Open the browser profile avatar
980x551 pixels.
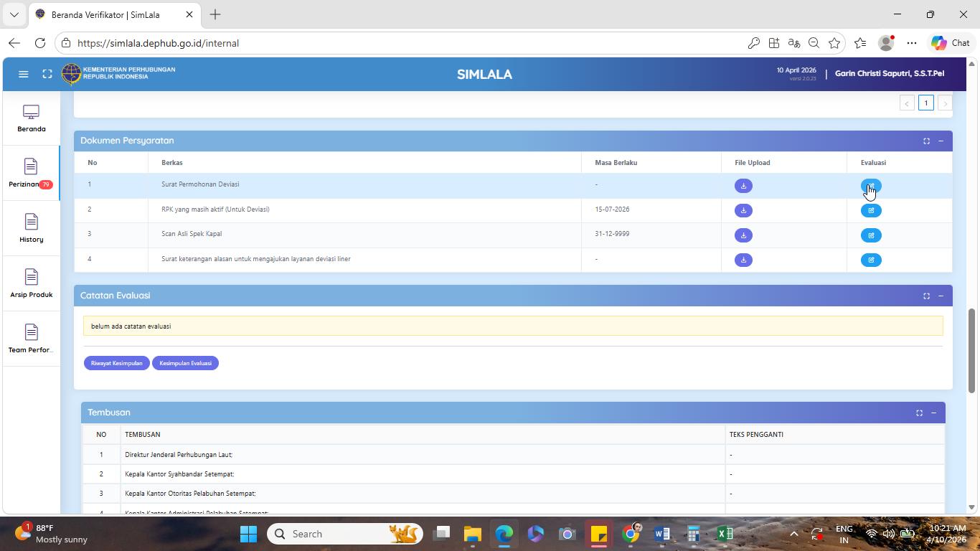click(887, 43)
